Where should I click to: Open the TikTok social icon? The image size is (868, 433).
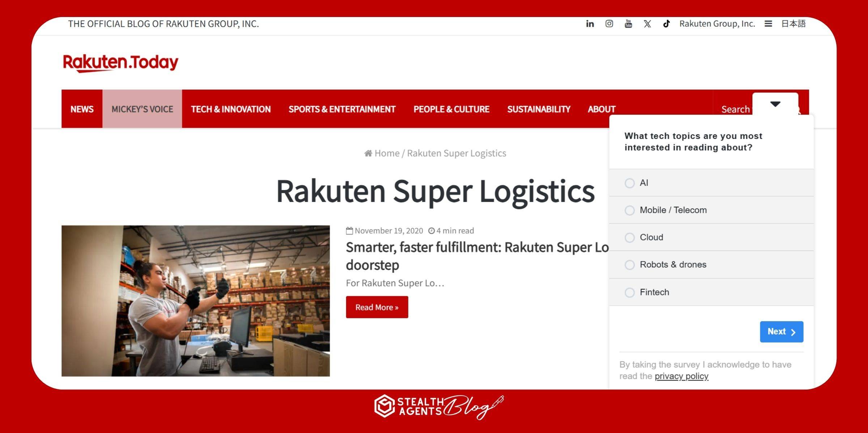(x=666, y=24)
